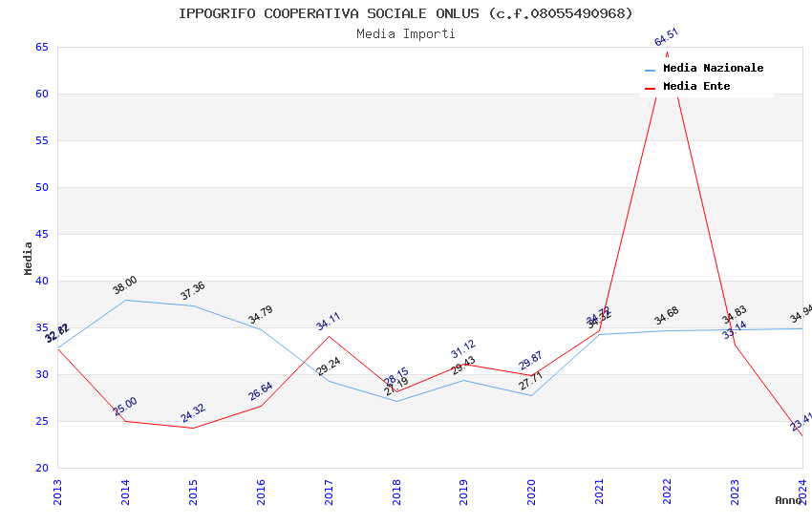Click the x-axis year label 2018
Viewport: 812px width, 525px height.
396,493
